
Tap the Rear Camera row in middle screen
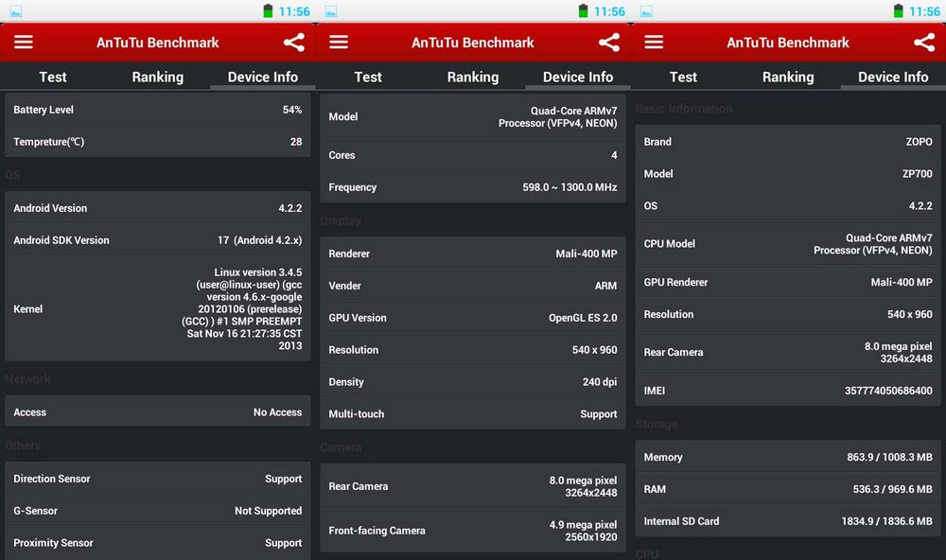473,486
